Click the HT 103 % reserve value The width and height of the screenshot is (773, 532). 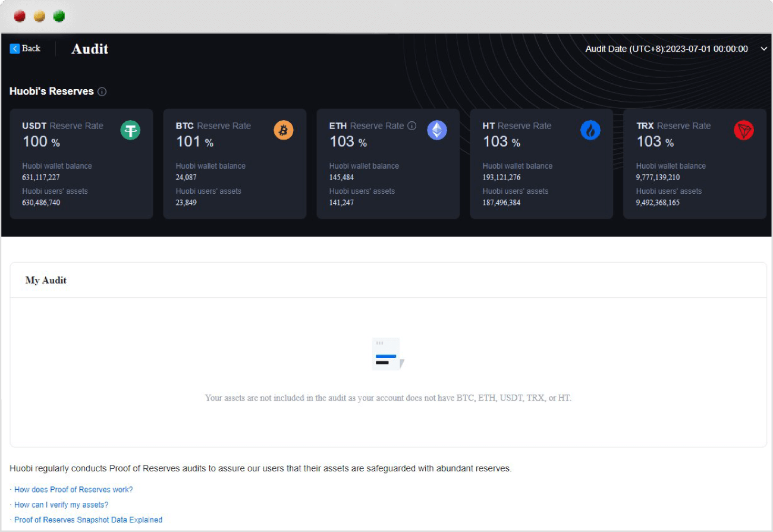coord(501,142)
